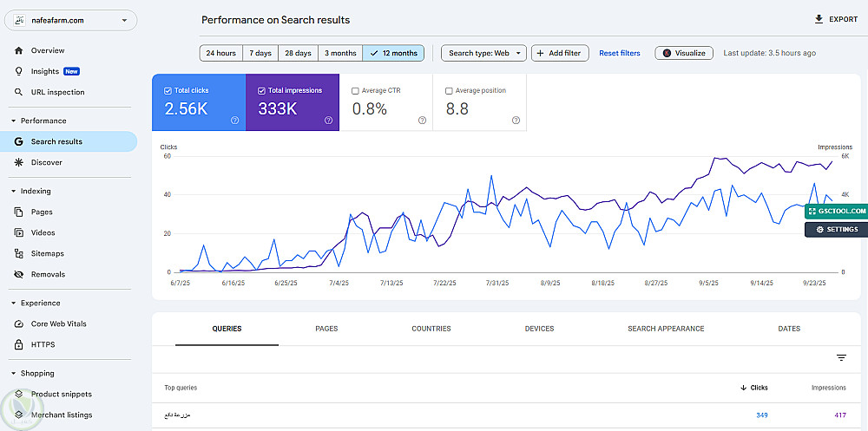
Task: Open Insights lightbulb icon in sidebar
Action: click(19, 71)
